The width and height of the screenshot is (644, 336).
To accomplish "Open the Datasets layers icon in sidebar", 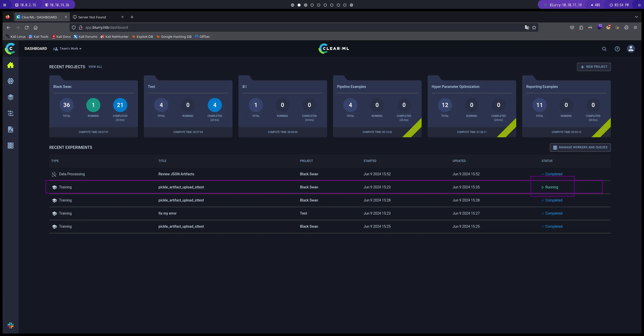I will (10, 97).
